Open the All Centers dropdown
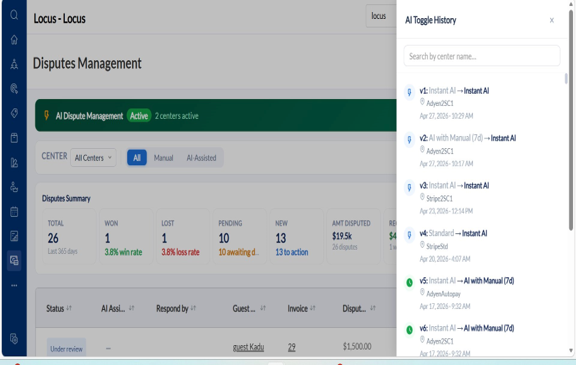 pos(93,158)
